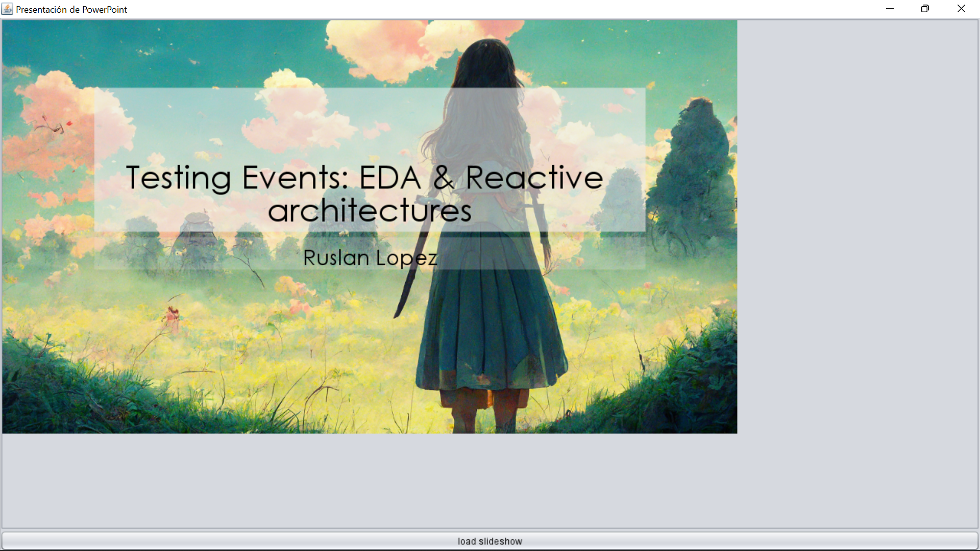
Task: Close the Presentación de PowerPoint window
Action: (961, 9)
